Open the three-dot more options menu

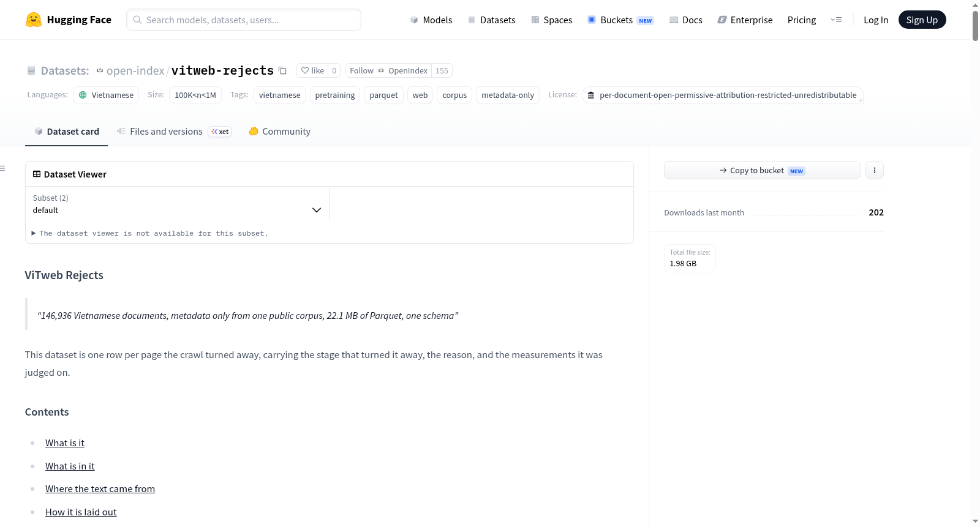(875, 170)
